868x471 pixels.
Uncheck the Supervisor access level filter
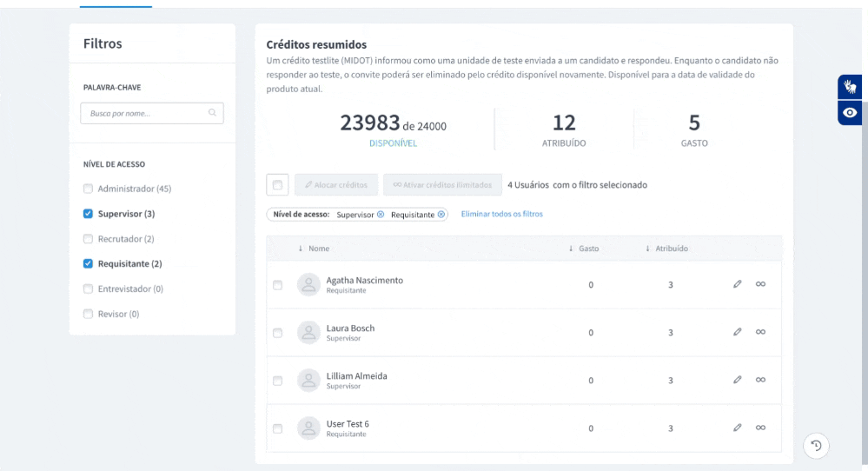coord(88,214)
